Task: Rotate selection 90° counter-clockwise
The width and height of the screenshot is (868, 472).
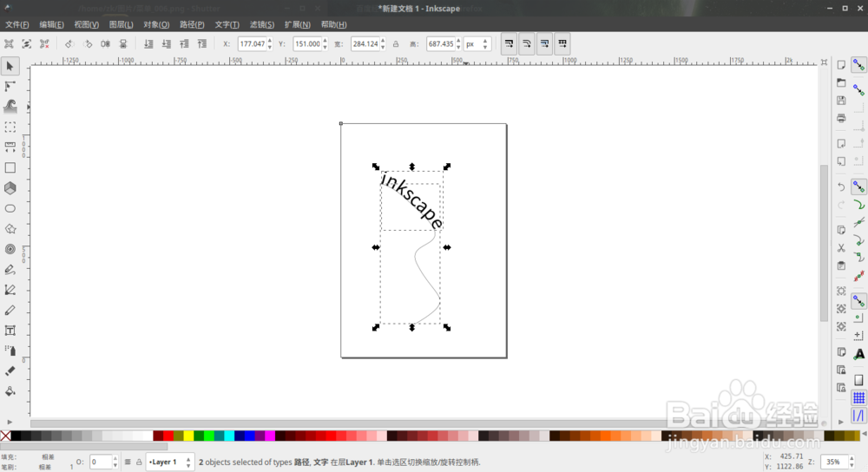Action: pyautogui.click(x=69, y=43)
